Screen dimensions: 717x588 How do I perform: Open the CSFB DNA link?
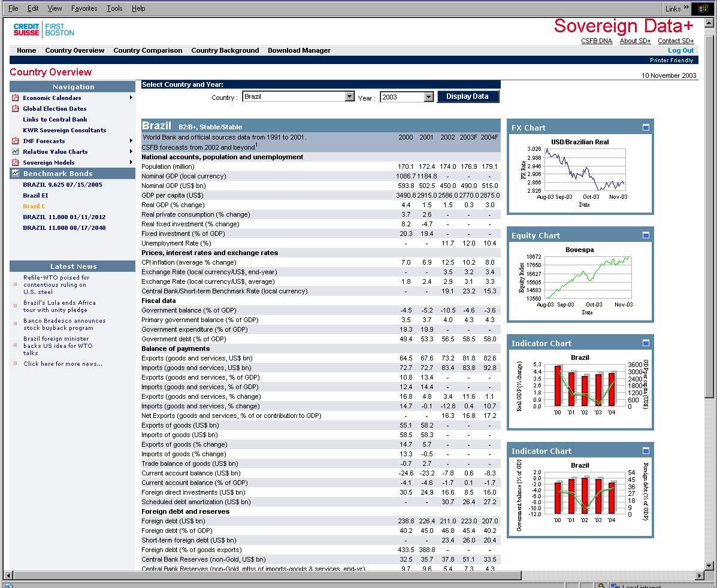click(x=596, y=41)
